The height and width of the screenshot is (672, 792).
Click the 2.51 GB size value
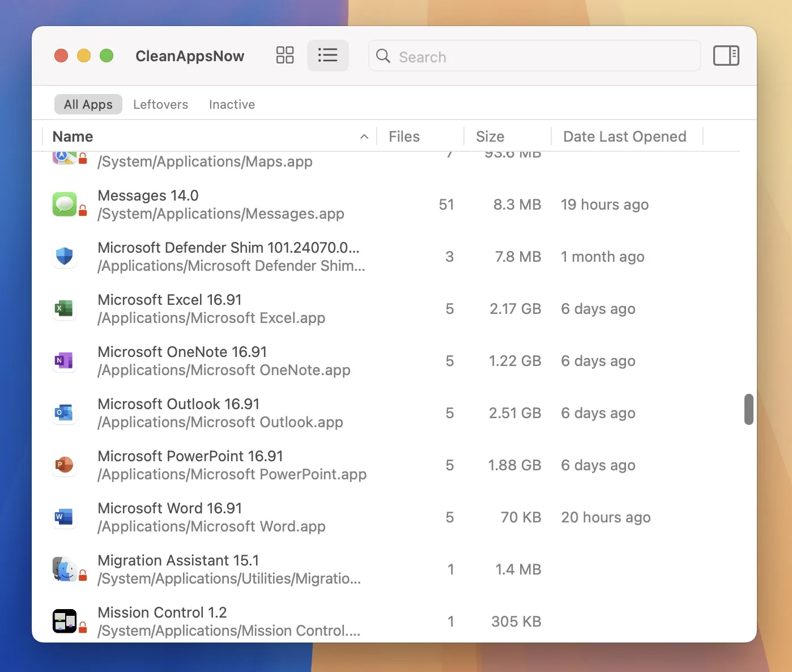coord(515,413)
